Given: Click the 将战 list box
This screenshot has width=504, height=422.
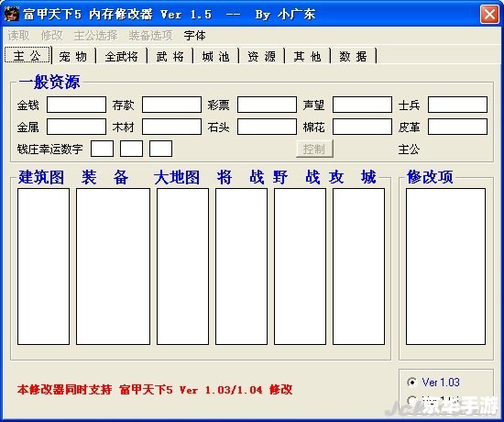Looking at the screenshot, I should coord(241,267).
